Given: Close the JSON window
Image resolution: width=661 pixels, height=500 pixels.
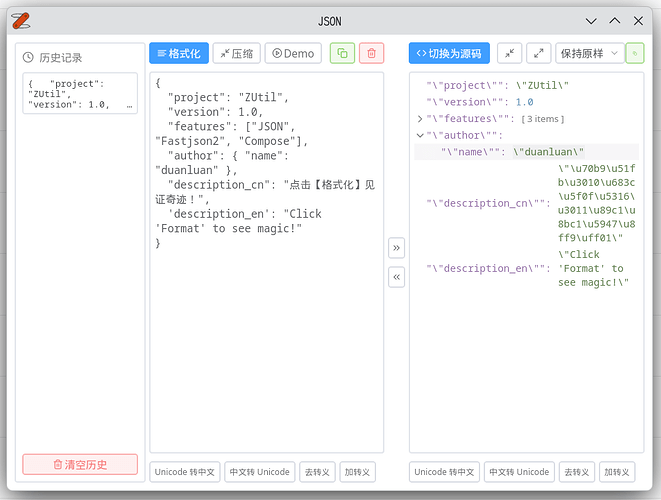Looking at the screenshot, I should [x=638, y=21].
